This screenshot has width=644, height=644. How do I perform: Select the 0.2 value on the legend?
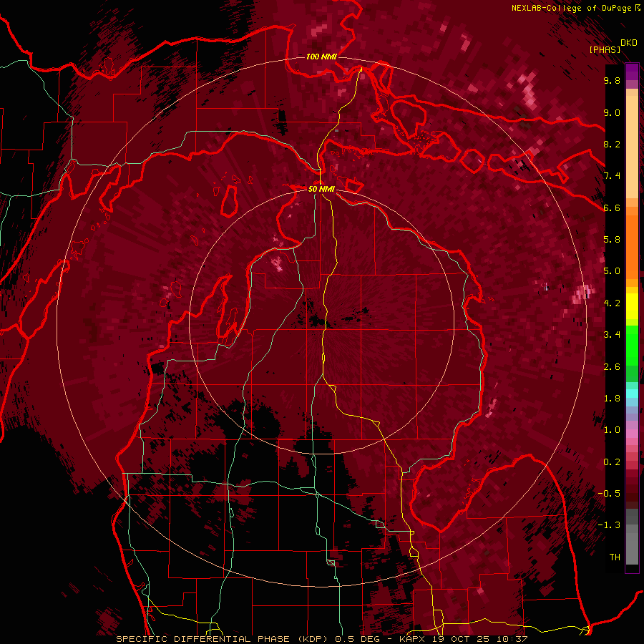(612, 462)
